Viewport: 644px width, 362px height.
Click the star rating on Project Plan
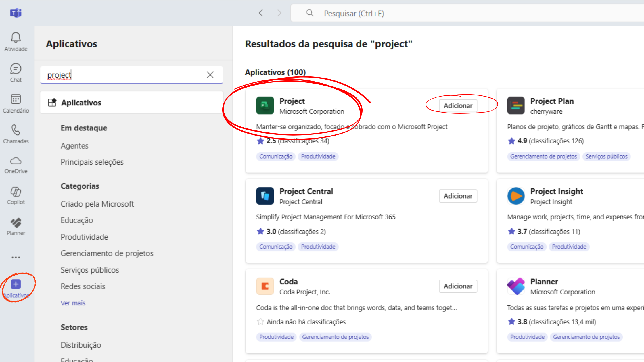pos(511,141)
